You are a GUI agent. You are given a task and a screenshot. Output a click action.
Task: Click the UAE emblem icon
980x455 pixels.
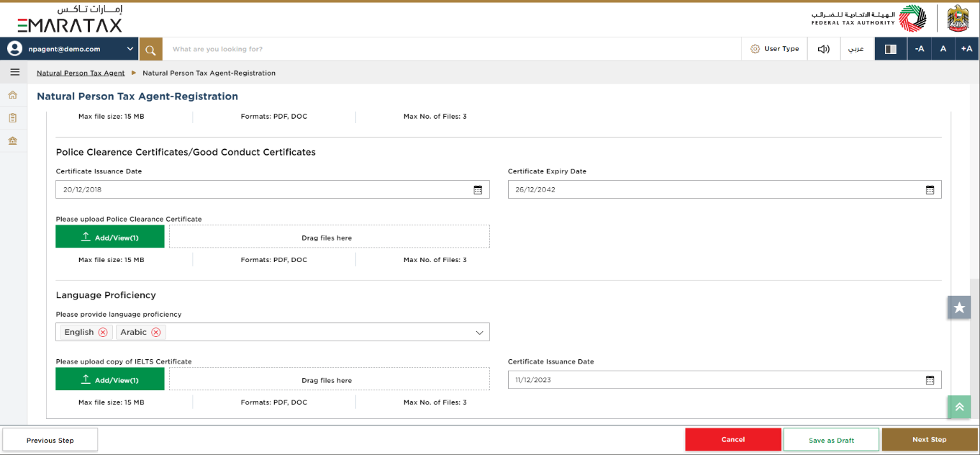(x=958, y=19)
